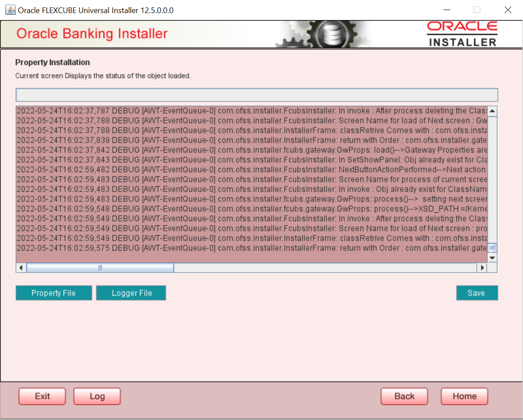Exit the installer
This screenshot has height=420, width=523.
(x=42, y=396)
